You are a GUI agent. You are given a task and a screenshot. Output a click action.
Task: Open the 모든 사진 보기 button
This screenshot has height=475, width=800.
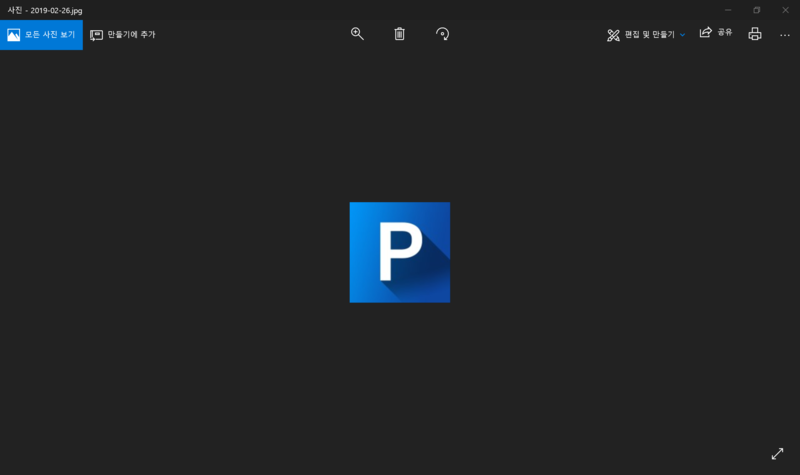(x=41, y=35)
